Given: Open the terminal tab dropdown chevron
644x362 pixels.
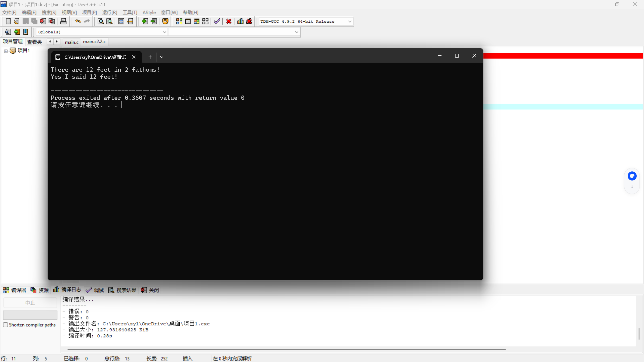Looking at the screenshot, I should tap(162, 57).
